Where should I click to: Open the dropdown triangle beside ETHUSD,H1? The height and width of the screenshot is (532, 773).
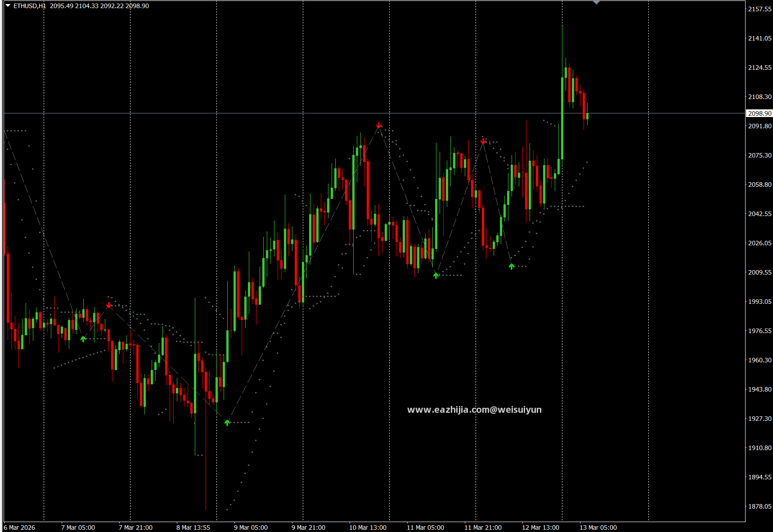[8, 5]
